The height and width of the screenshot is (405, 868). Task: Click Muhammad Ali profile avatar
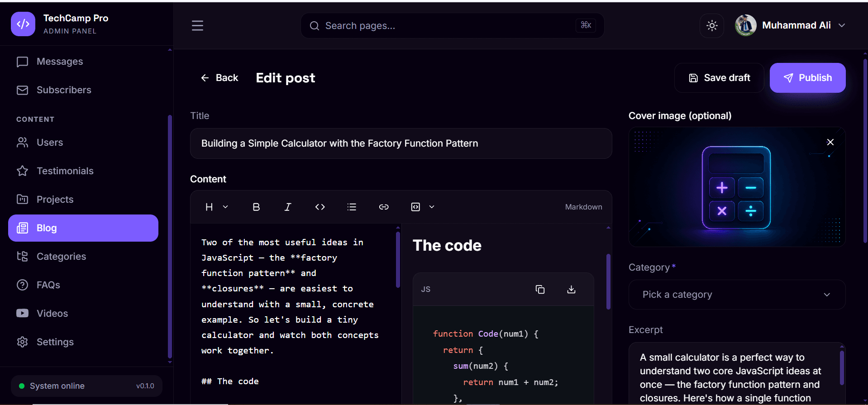[x=746, y=25]
